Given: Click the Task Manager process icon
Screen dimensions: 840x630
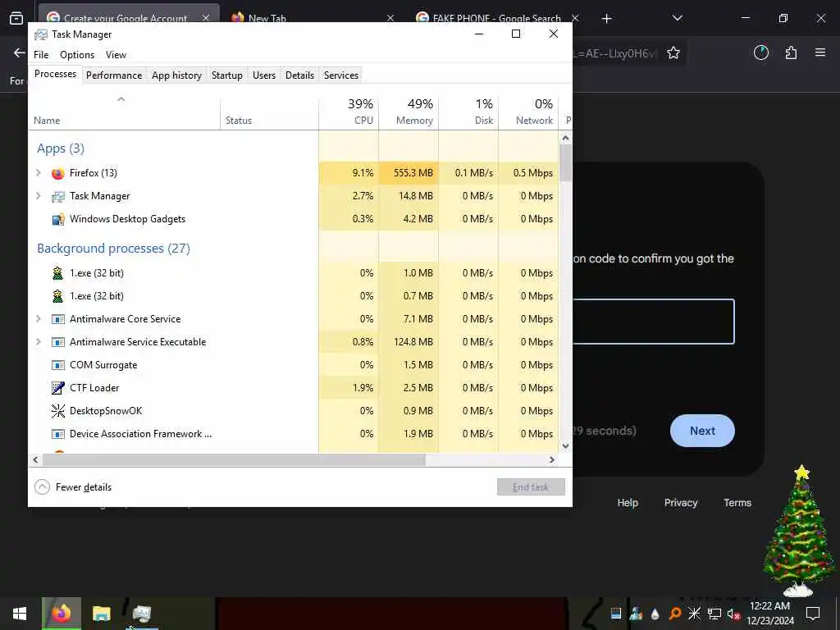Looking at the screenshot, I should click(58, 197).
